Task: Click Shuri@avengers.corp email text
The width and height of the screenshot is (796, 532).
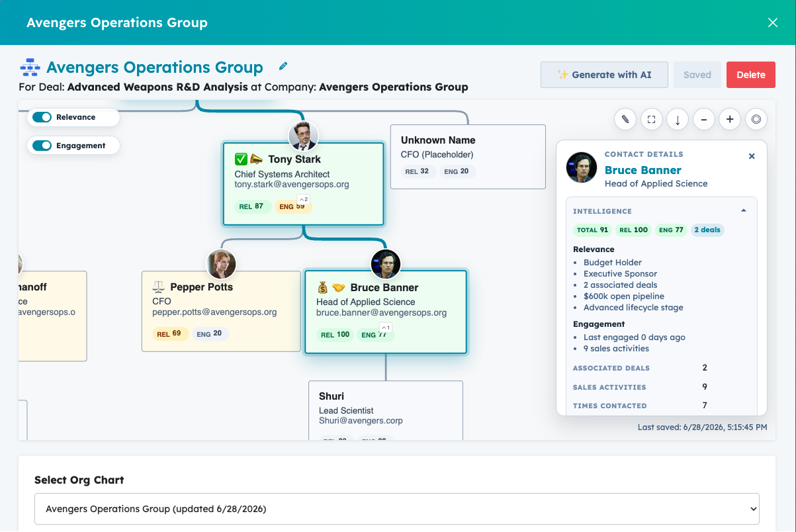Action: pyautogui.click(x=361, y=421)
